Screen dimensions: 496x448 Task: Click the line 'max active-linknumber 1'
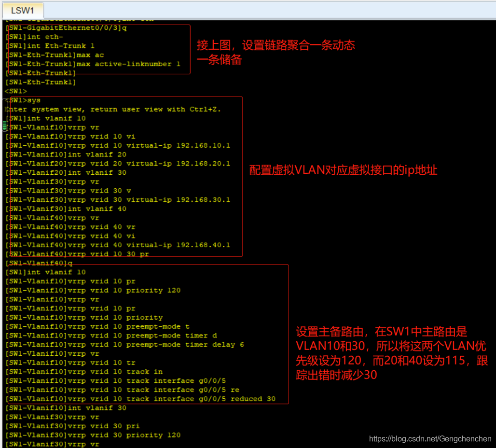click(93, 64)
